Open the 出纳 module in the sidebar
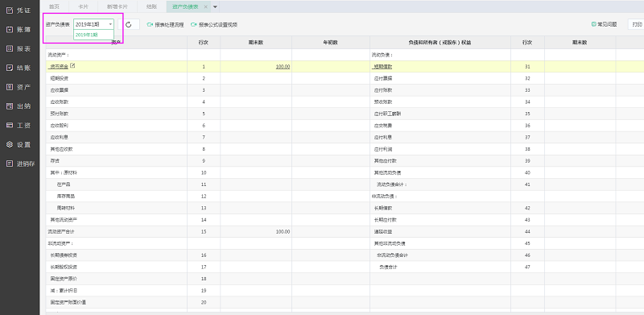The height and width of the screenshot is (315, 644). pos(19,106)
